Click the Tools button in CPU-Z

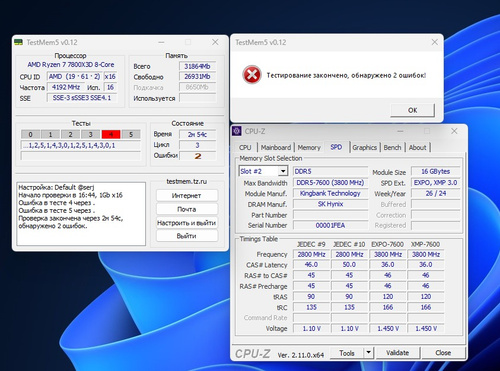pyautogui.click(x=347, y=353)
